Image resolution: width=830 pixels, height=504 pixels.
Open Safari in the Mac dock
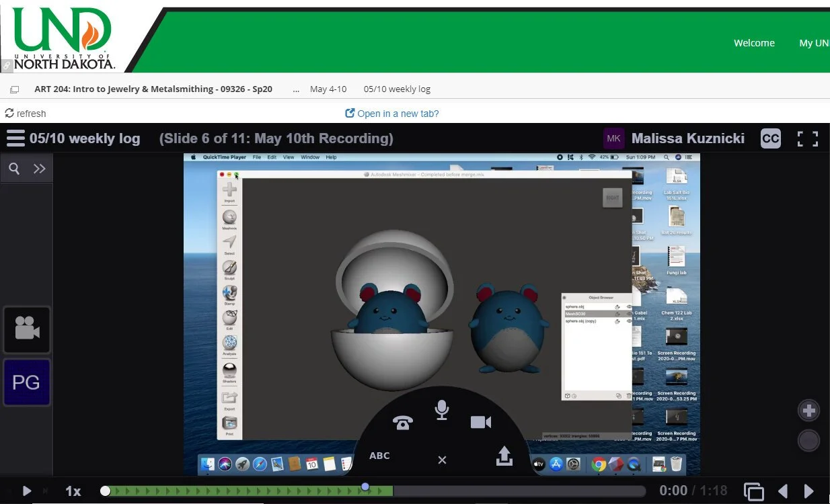tap(260, 464)
